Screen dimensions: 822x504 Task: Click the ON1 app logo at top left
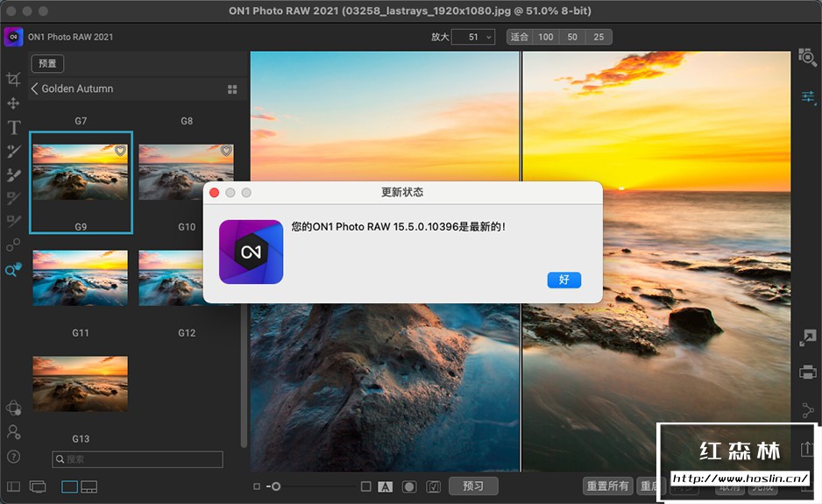[14, 37]
